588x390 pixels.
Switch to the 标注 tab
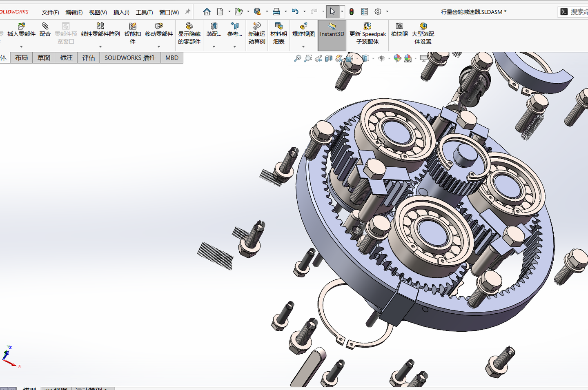coord(66,58)
